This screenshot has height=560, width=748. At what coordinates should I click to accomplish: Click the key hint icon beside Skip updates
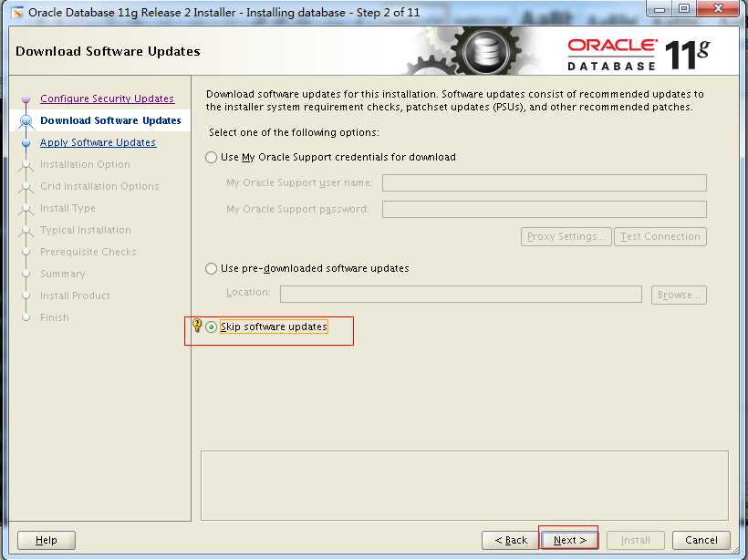click(196, 326)
